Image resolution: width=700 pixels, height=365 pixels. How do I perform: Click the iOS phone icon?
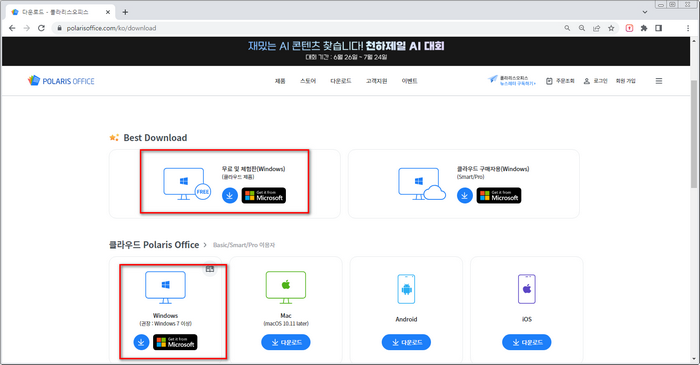coord(527,289)
